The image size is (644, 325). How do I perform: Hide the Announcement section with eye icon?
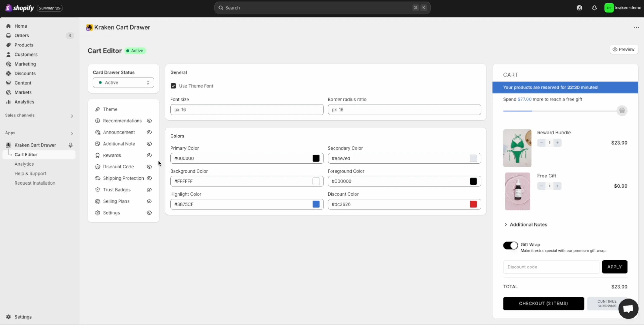[149, 132]
